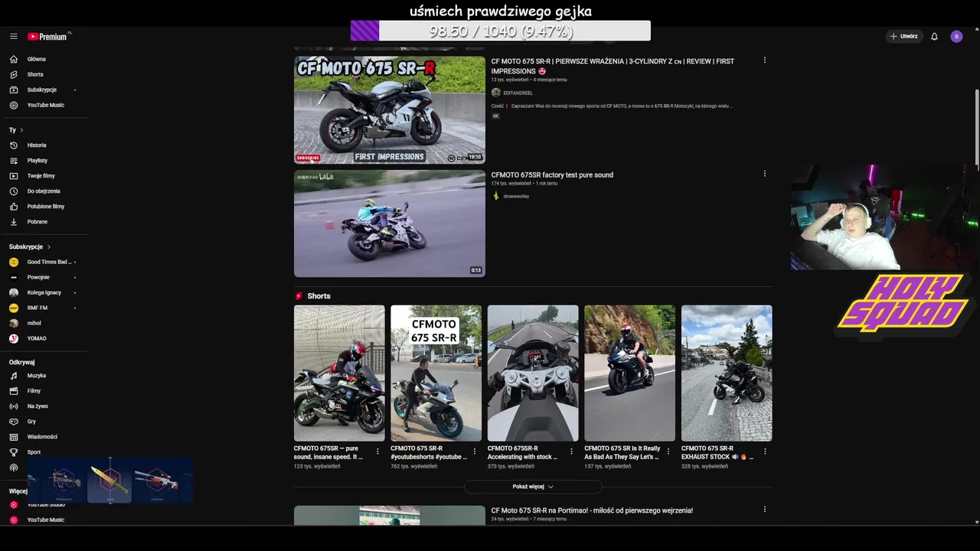Play short CFMOTO 675SR-R Accelerating with stock
Image resolution: width=980 pixels, height=551 pixels.
click(x=533, y=373)
